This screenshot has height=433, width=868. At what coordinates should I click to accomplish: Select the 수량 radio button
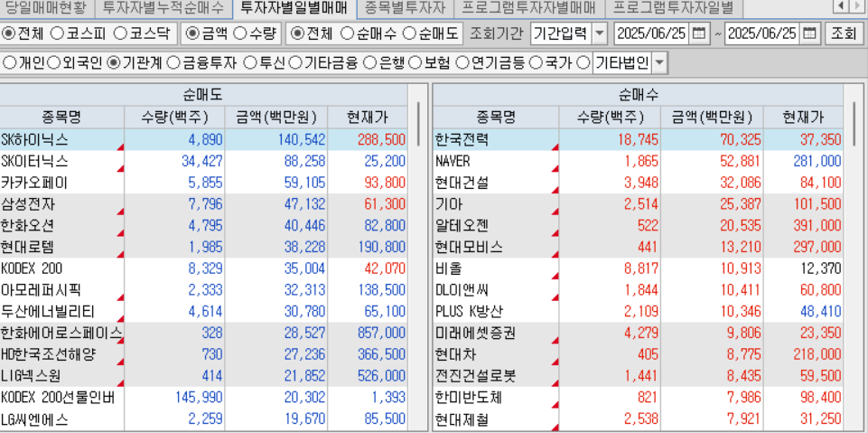point(239,33)
